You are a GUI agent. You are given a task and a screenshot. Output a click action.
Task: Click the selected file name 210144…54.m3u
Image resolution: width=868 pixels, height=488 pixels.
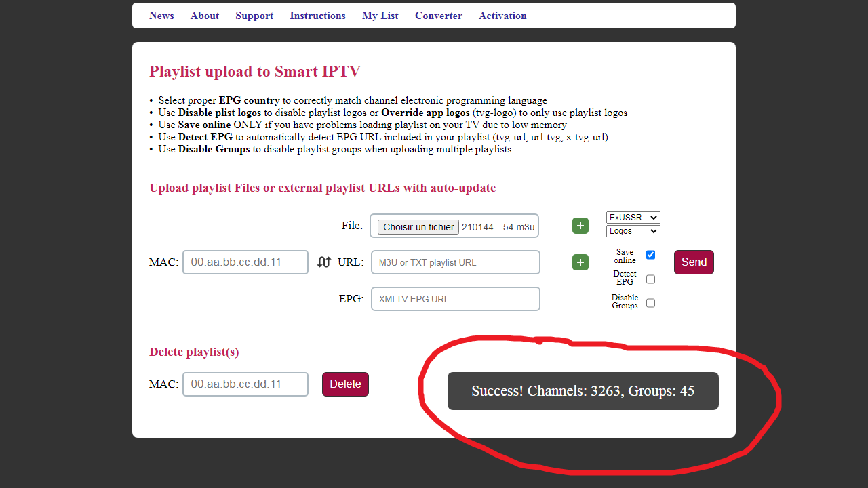click(498, 227)
